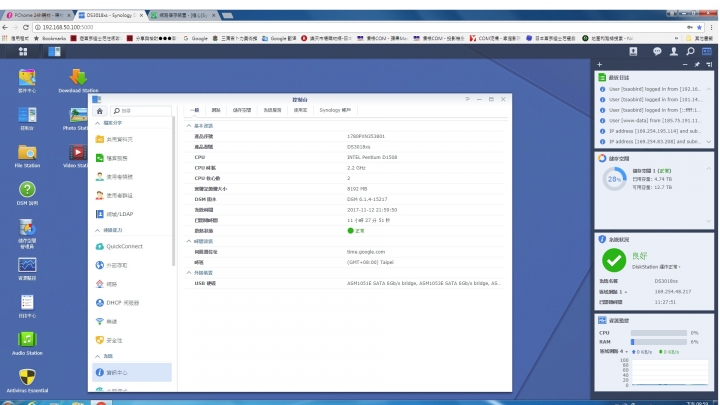Switch to the Synology account tab
The image size is (720, 405).
pos(335,110)
